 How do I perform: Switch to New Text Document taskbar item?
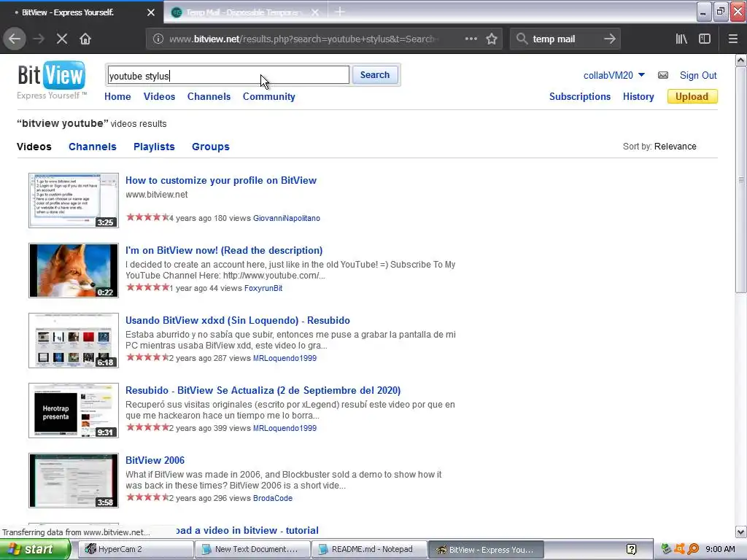tap(252, 550)
